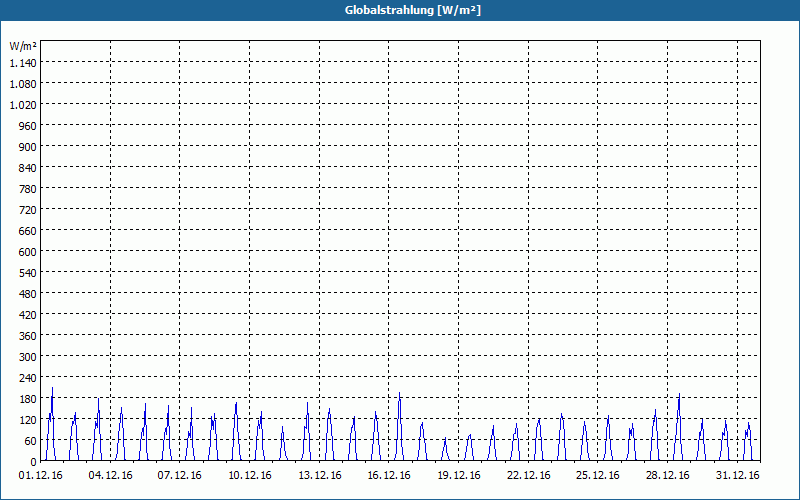The height and width of the screenshot is (500, 800).
Task: Select the 1.080 y-axis value
Action: coord(23,84)
